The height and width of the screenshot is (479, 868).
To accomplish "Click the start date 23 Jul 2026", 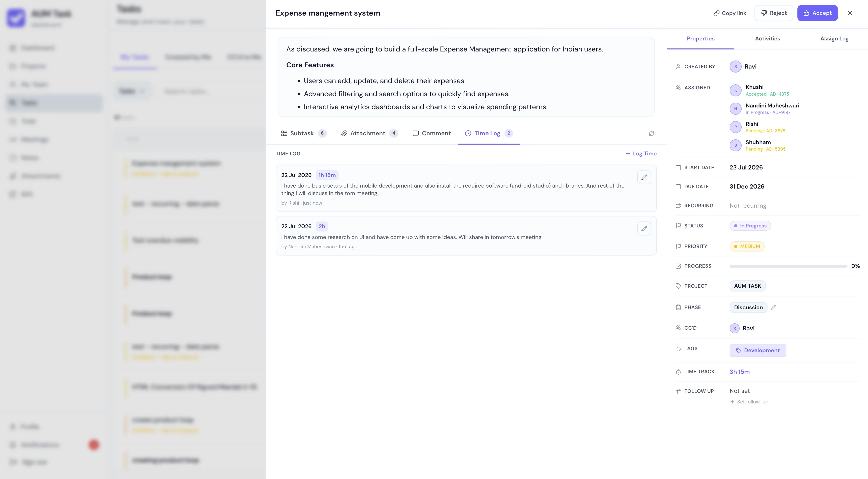I will click(746, 167).
